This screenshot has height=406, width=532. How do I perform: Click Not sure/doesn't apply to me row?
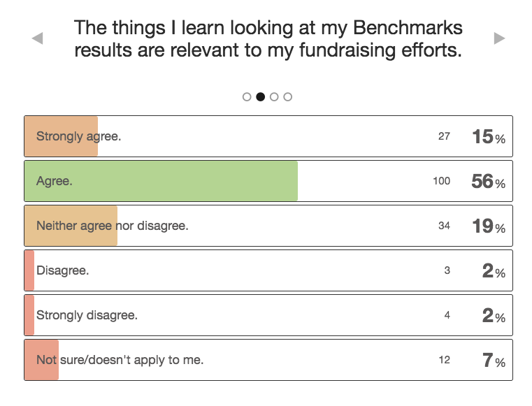pos(268,360)
